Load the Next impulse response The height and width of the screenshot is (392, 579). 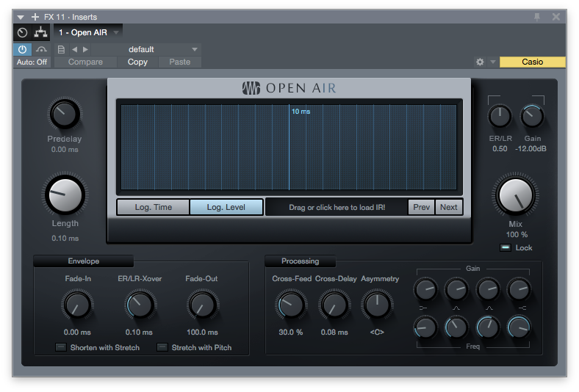[449, 207]
